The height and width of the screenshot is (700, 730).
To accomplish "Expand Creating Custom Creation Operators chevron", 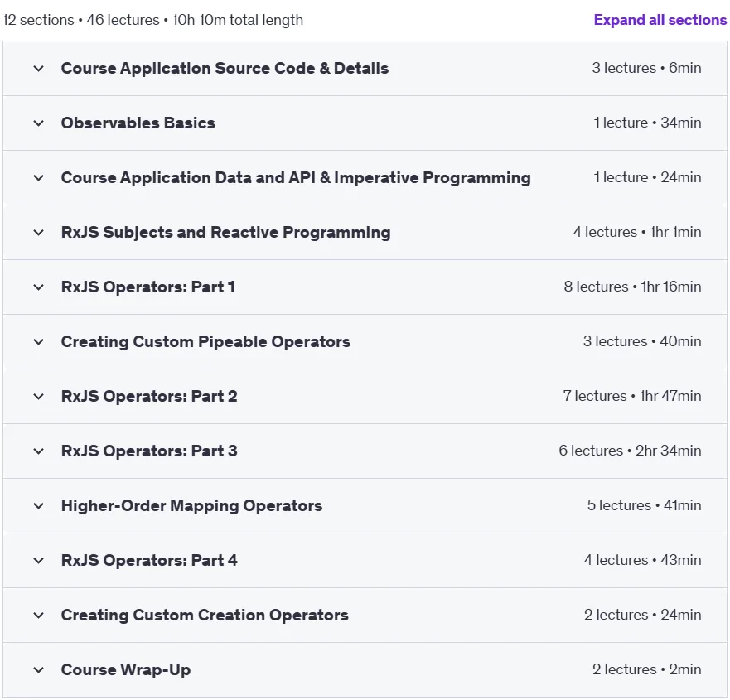I will click(39, 616).
